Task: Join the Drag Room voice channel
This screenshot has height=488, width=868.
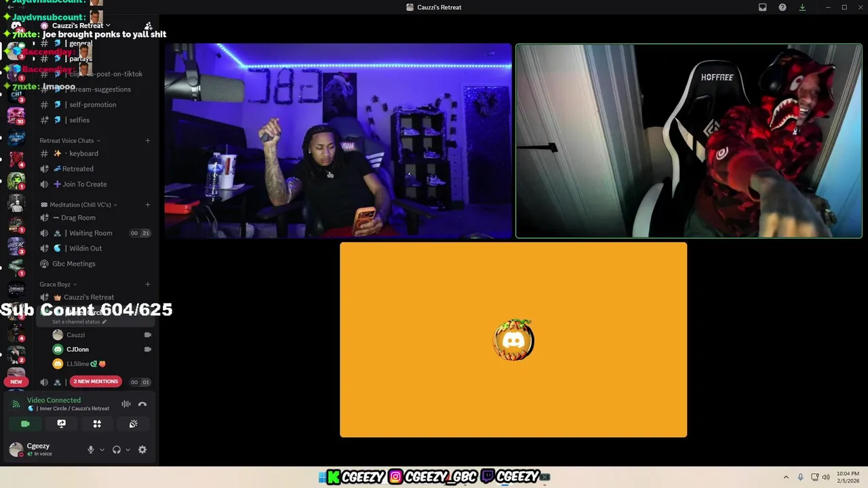Action: [x=95, y=218]
